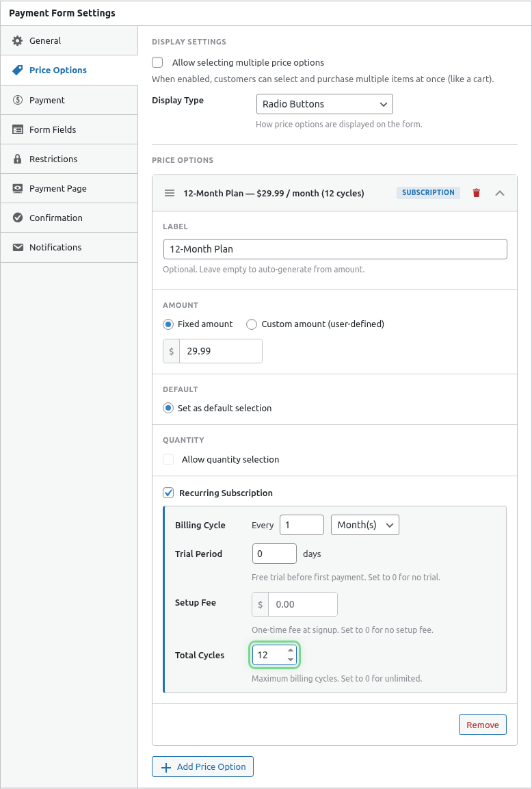Switch to the Price Options tab
Viewport: 532px width, 789px height.
point(58,70)
